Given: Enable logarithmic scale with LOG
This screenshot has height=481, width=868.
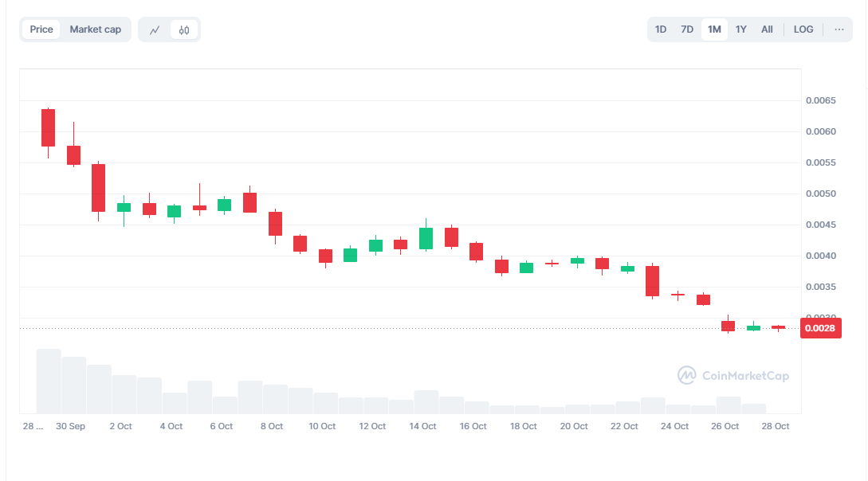Looking at the screenshot, I should click(x=803, y=29).
